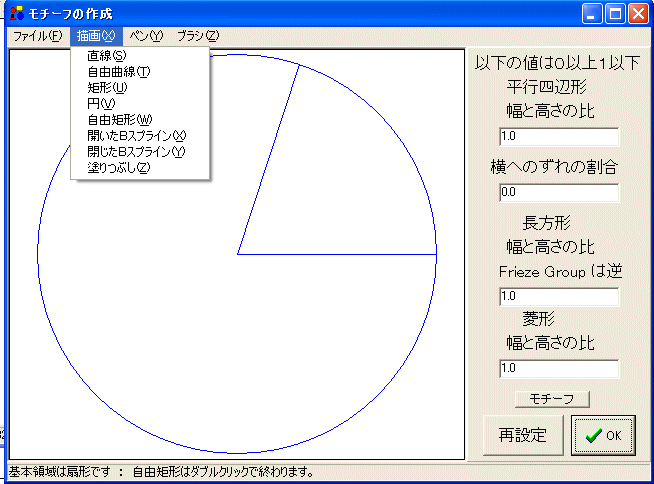
Task: Click the 平行四辺形 width-height ratio field
Action: point(559,136)
